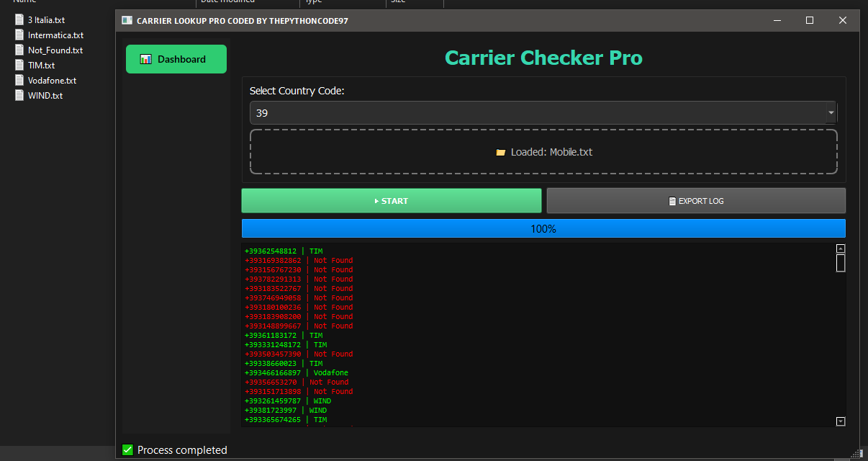Click the Carrier Checker Pro heading
The image size is (868, 461).
tap(543, 58)
